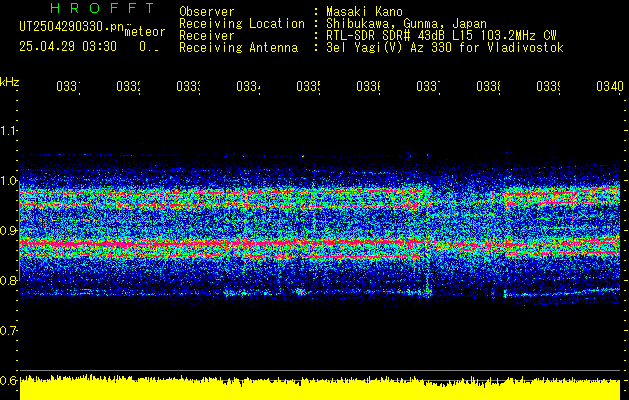Click the 0.6 kHz frequency axis label
Screen dimensions: 629x400
8,380
